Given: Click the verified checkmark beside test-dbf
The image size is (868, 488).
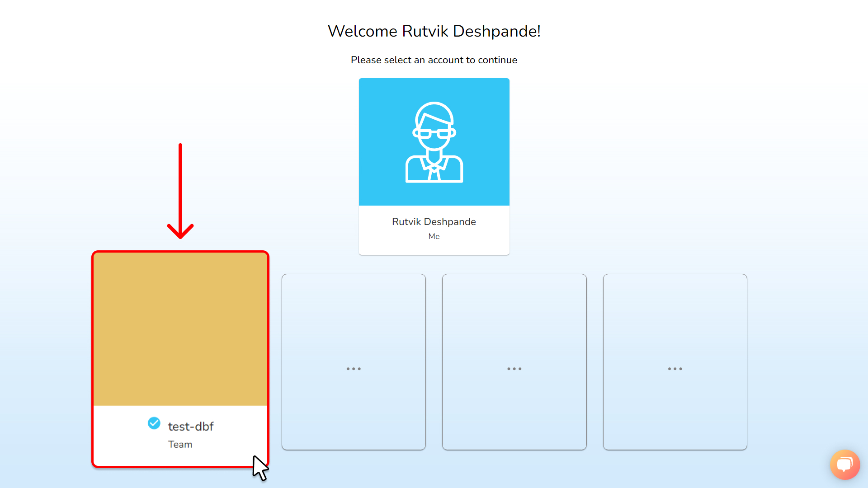Looking at the screenshot, I should click(x=154, y=423).
